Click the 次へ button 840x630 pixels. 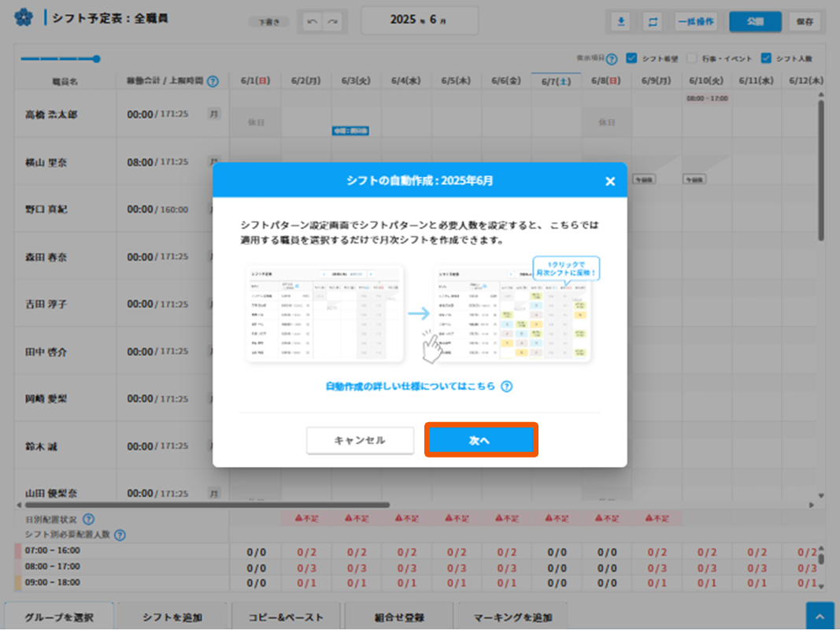point(480,440)
